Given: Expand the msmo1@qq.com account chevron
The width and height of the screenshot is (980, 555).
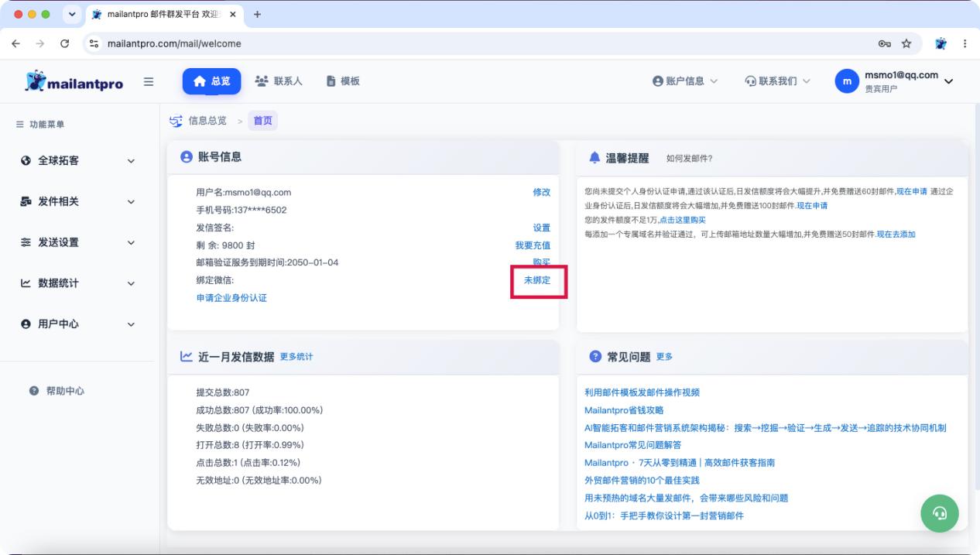Looking at the screenshot, I should pyautogui.click(x=949, y=81).
